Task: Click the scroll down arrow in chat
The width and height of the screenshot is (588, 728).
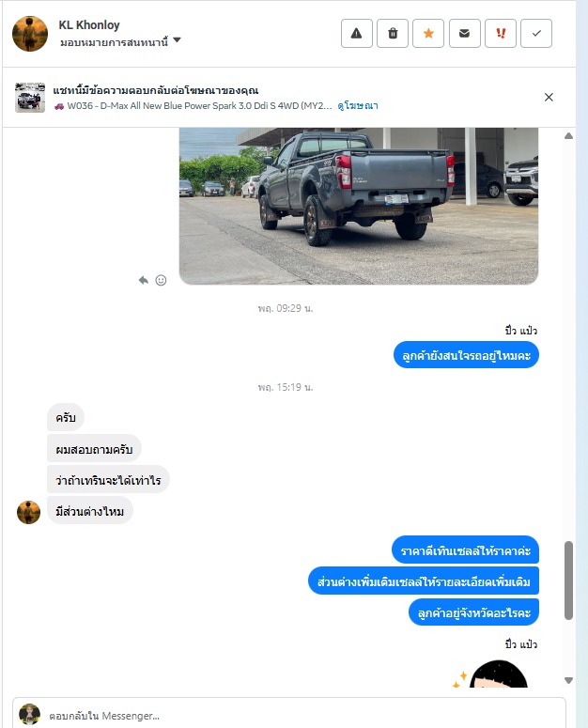Action: (568, 681)
